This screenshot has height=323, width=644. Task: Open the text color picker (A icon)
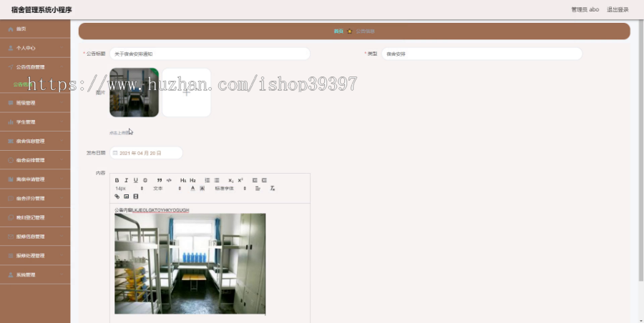[x=192, y=189]
